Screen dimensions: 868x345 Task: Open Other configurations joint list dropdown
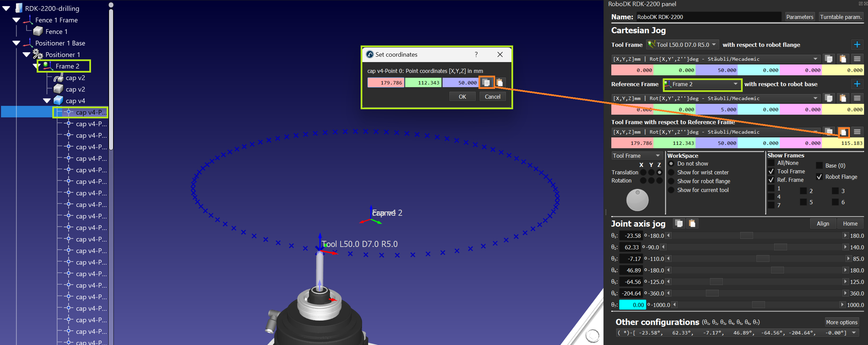(x=737, y=333)
